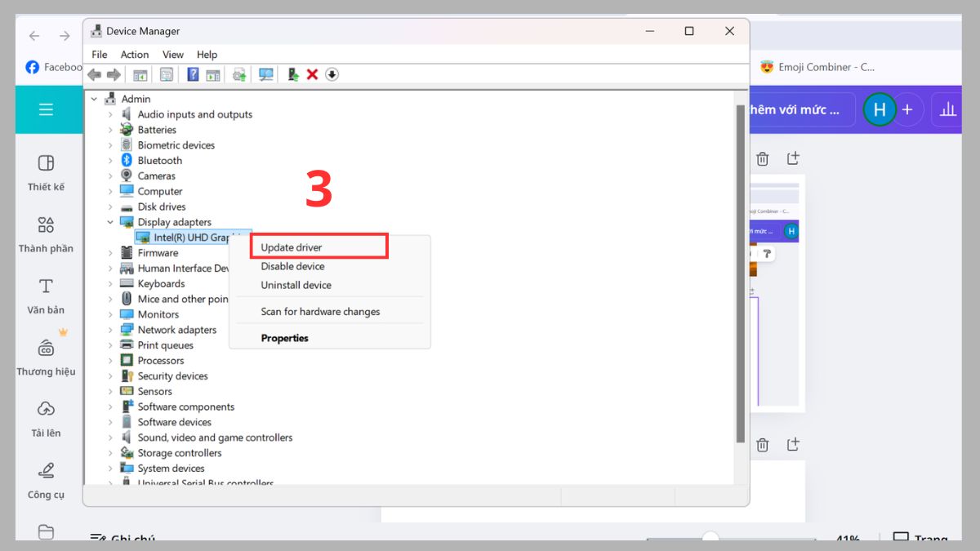Click the System devices tree label
Image resolution: width=980 pixels, height=551 pixels.
(x=171, y=469)
